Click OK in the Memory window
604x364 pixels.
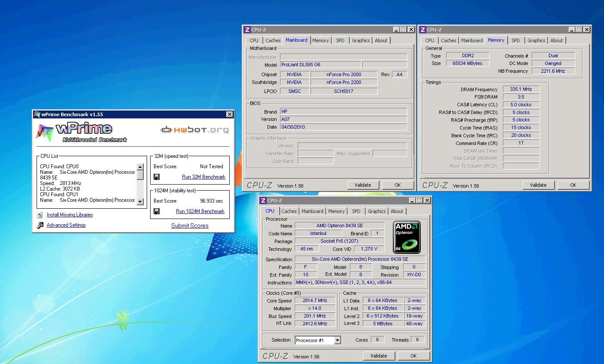tap(573, 185)
